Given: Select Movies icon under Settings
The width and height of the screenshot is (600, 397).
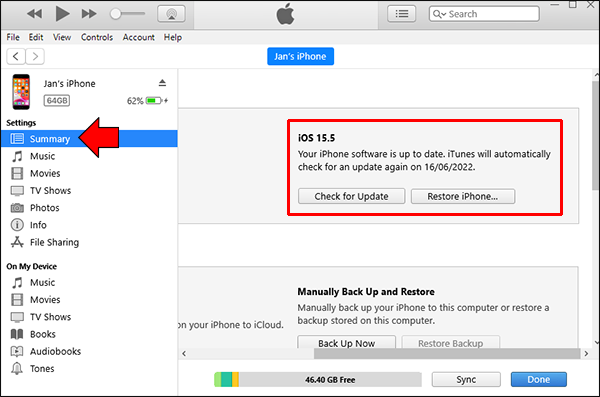Looking at the screenshot, I should tap(17, 173).
